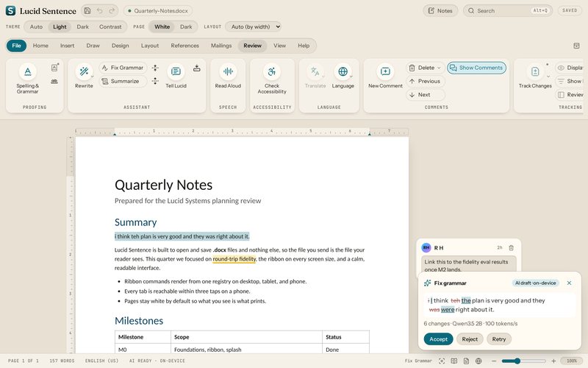Toggle Show Comments off
The image size is (588, 368).
click(476, 68)
